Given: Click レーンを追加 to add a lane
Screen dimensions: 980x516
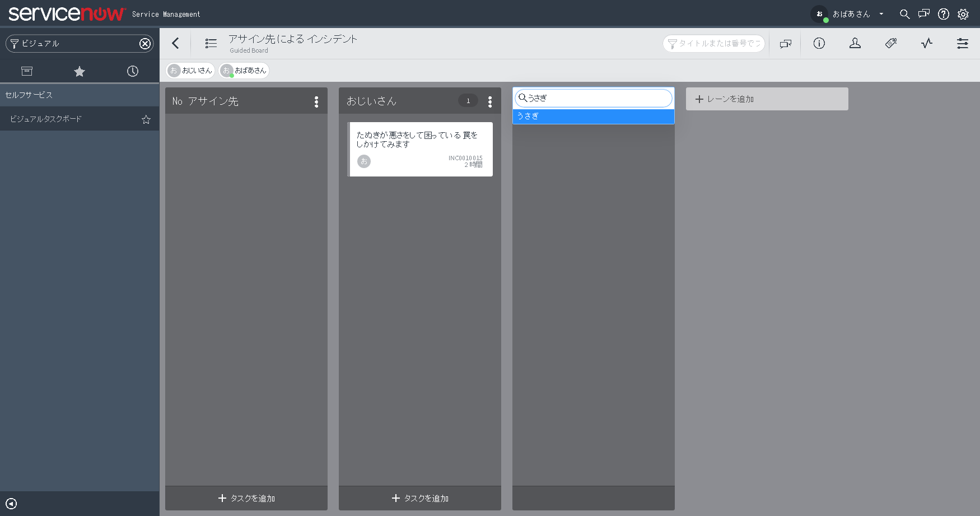Looking at the screenshot, I should pyautogui.click(x=767, y=99).
